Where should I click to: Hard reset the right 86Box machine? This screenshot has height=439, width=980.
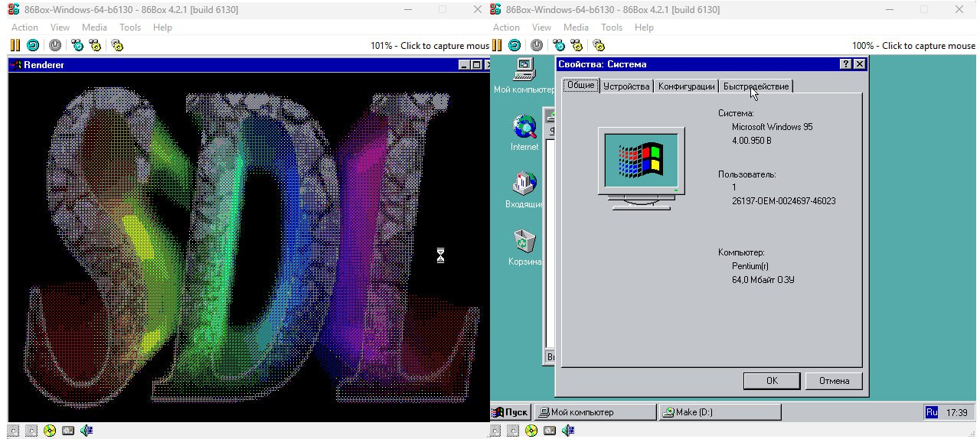click(515, 46)
